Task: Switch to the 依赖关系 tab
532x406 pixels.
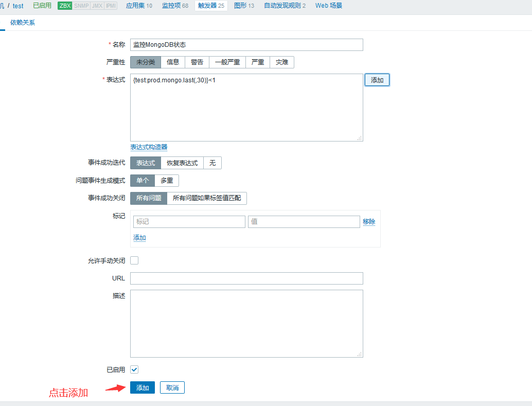Action: tap(23, 23)
